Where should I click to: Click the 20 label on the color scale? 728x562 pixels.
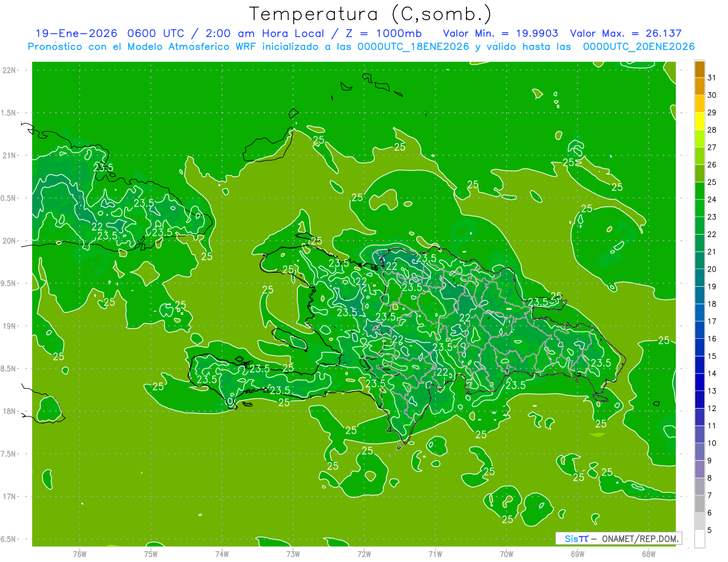tap(712, 269)
